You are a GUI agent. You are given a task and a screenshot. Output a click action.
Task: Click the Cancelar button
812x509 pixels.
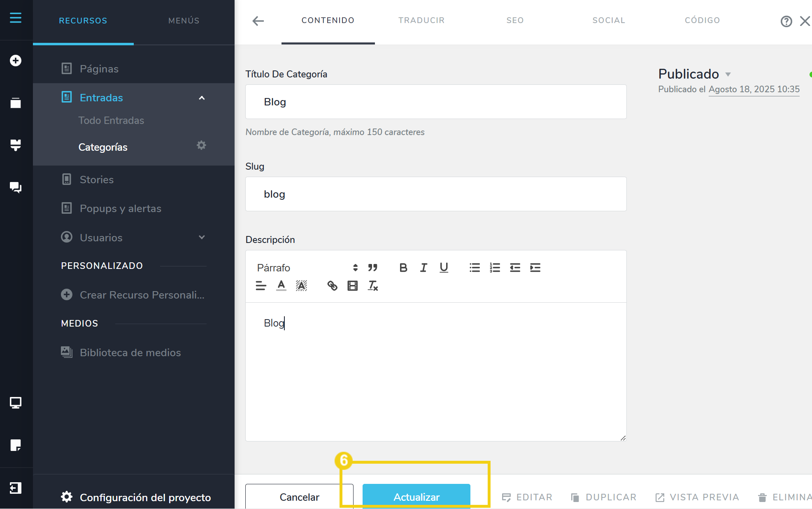[299, 497]
